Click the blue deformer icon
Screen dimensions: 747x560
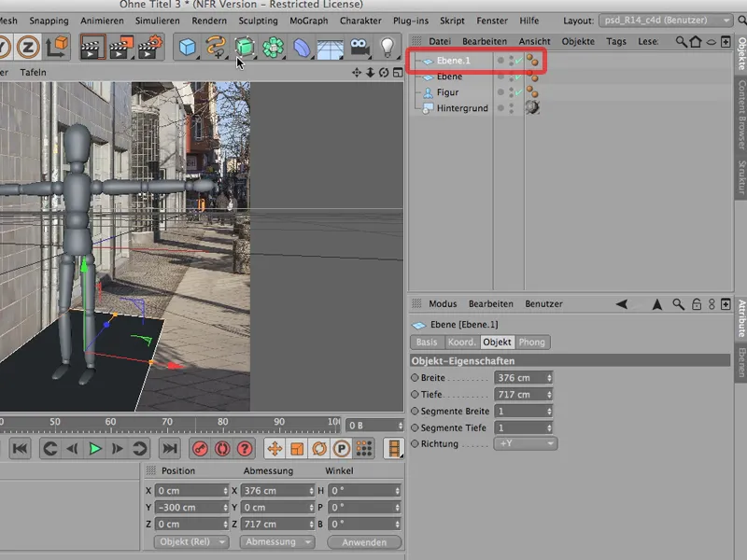(x=302, y=48)
